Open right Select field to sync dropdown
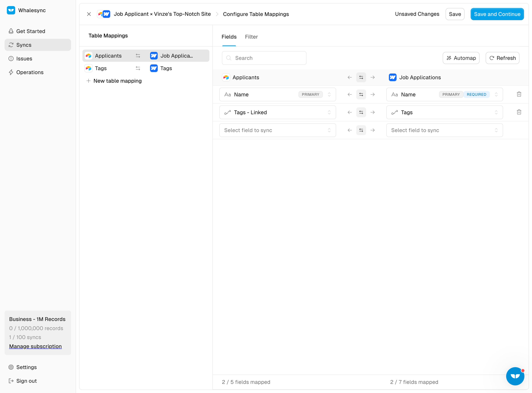This screenshot has width=532, height=393. [444, 130]
